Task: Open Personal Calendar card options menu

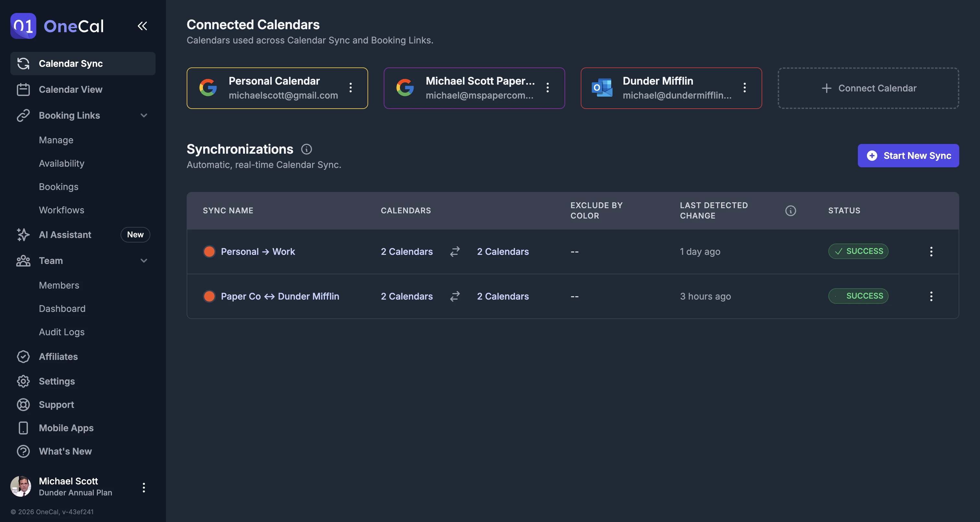Action: click(x=351, y=88)
